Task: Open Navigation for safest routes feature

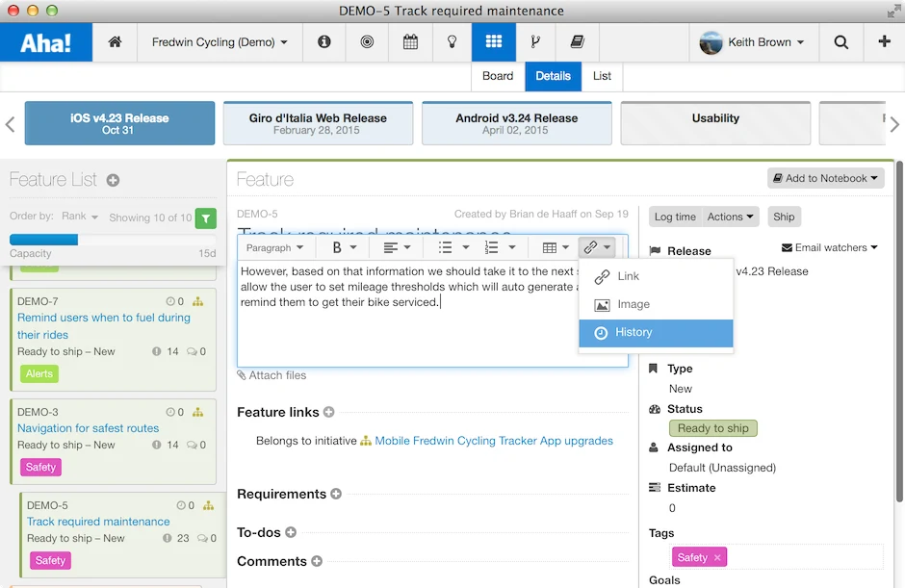Action: pyautogui.click(x=89, y=428)
